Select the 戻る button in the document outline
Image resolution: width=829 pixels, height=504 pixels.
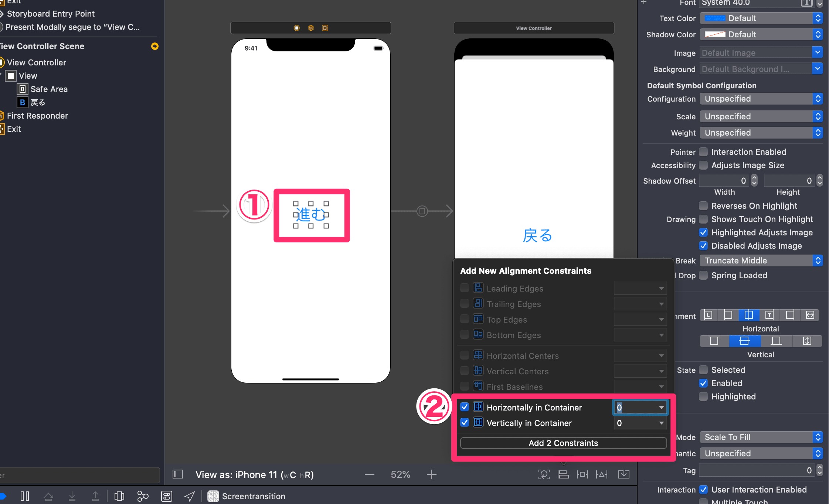[37, 102]
